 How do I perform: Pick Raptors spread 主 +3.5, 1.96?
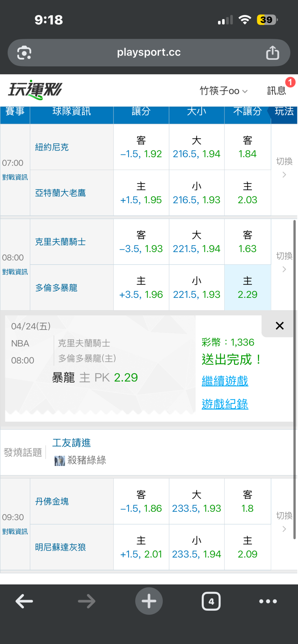click(x=141, y=288)
